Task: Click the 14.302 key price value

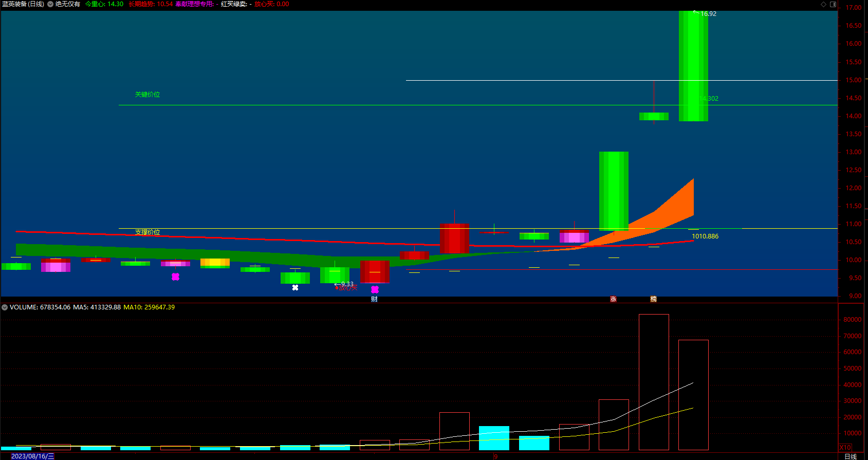Action: coord(709,99)
